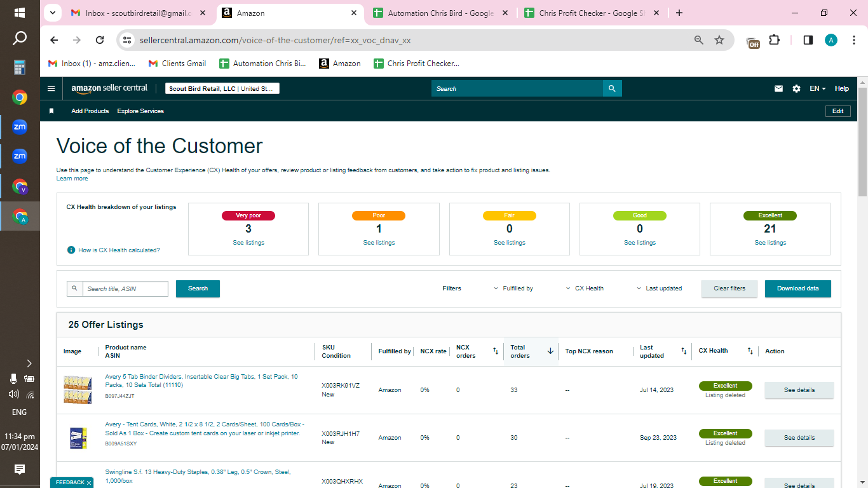Viewport: 868px width, 488px height.
Task: Expand the Last updated filter
Action: coord(660,288)
